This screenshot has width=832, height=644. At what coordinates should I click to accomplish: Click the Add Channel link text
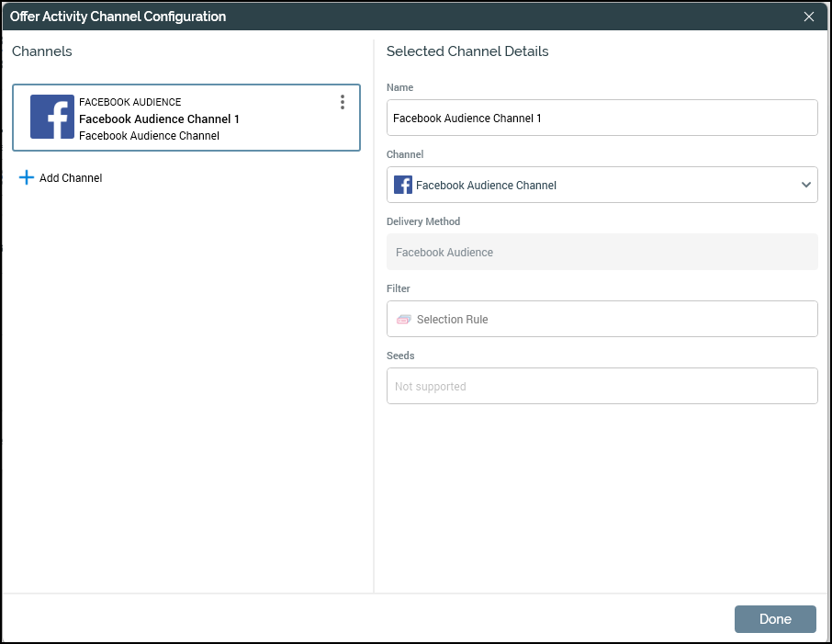click(71, 178)
